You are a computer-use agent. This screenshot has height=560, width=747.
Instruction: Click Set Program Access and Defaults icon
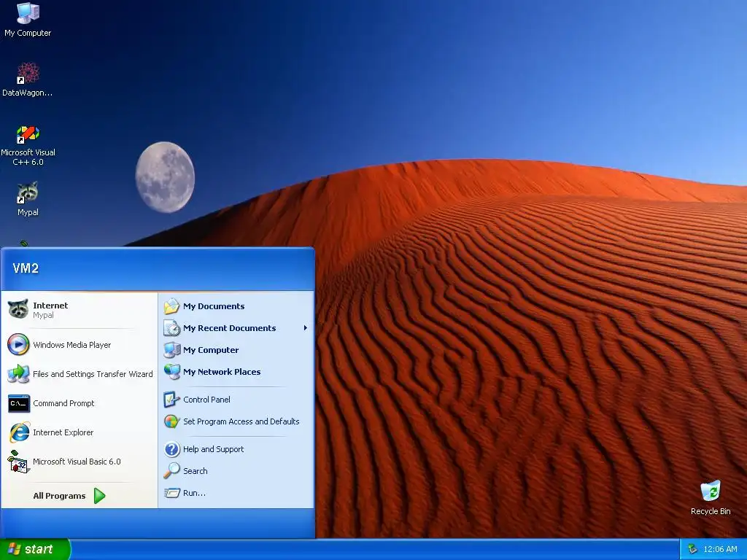click(171, 421)
